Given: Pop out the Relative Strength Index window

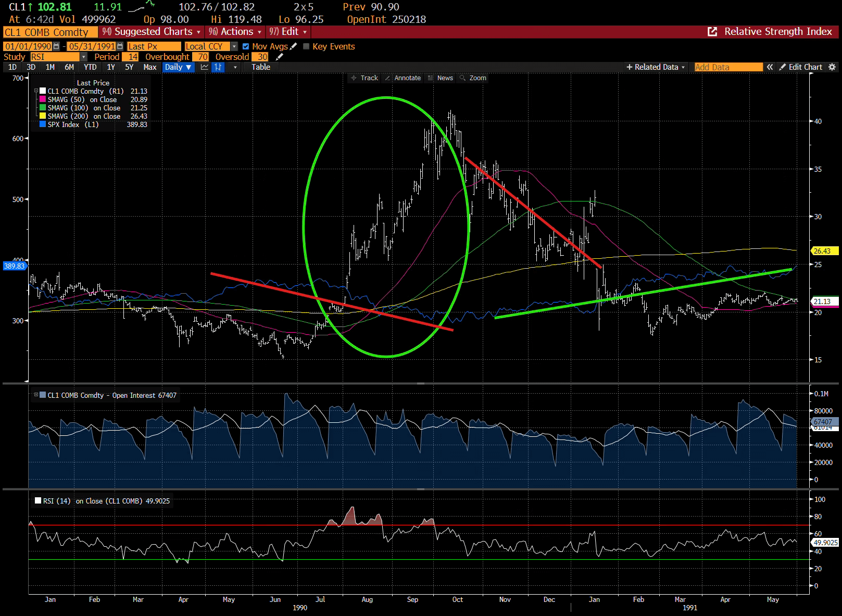Looking at the screenshot, I should pos(712,32).
